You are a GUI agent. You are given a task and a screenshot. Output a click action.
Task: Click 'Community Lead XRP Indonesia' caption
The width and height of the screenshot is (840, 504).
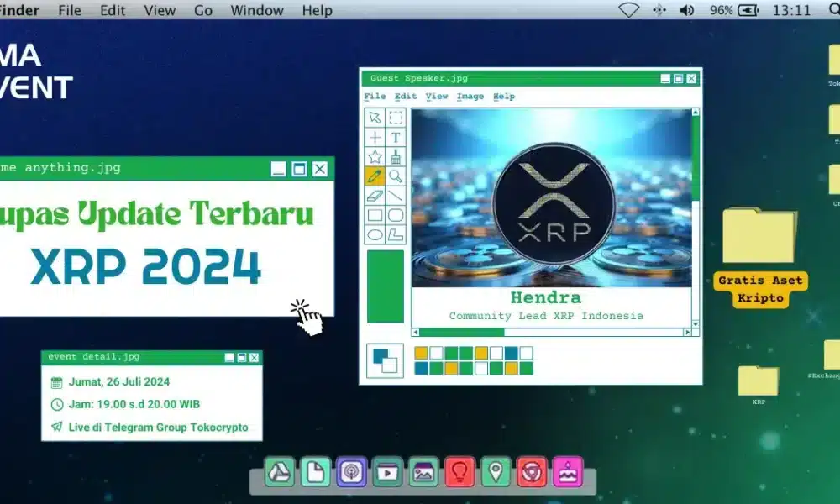(x=546, y=316)
